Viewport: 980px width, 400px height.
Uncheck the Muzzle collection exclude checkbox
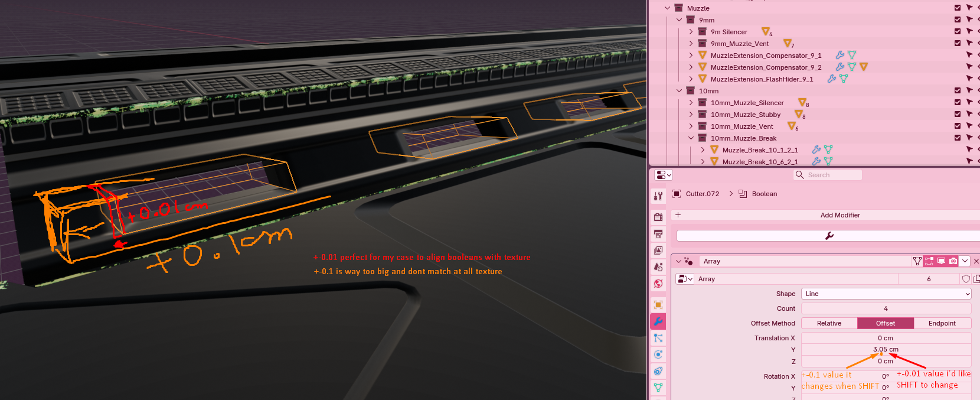pyautogui.click(x=958, y=8)
